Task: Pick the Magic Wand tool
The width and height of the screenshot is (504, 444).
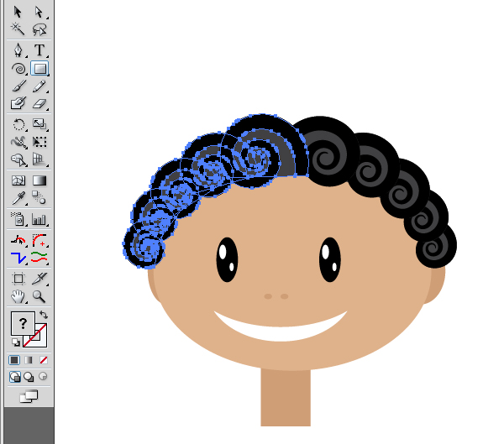Action: tap(18, 29)
